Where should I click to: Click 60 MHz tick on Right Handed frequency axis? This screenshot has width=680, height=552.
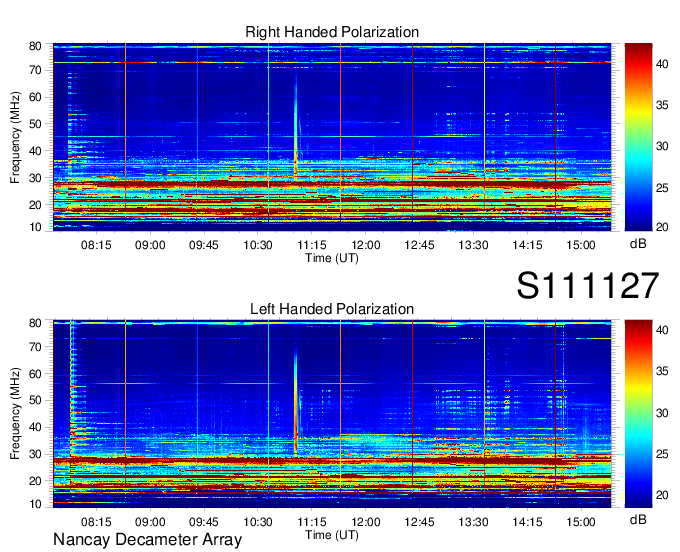[35, 97]
